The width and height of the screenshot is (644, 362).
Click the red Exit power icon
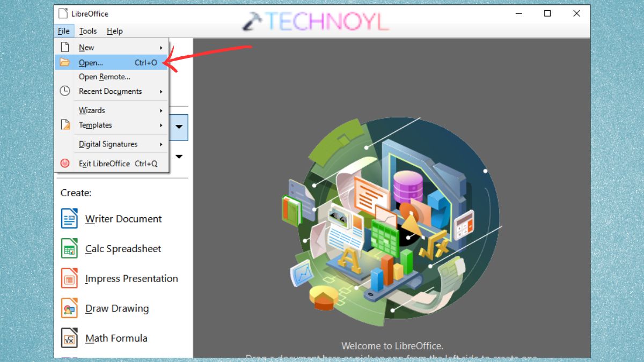pyautogui.click(x=65, y=163)
